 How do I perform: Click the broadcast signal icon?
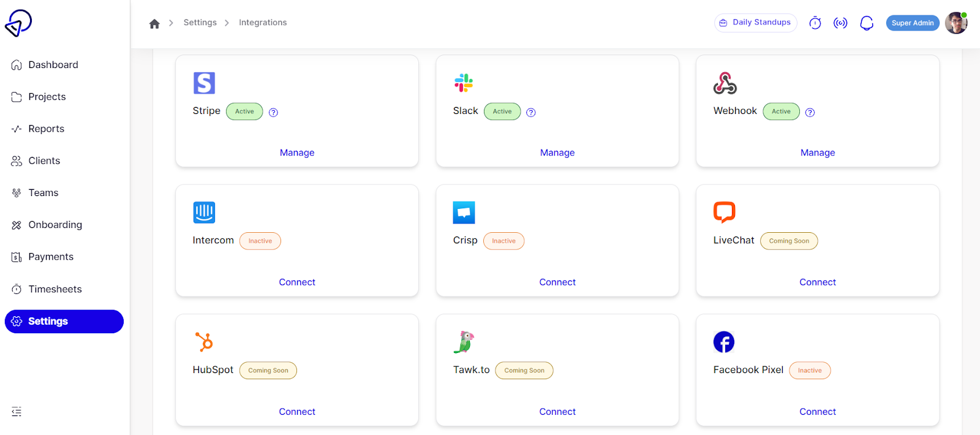click(x=840, y=23)
